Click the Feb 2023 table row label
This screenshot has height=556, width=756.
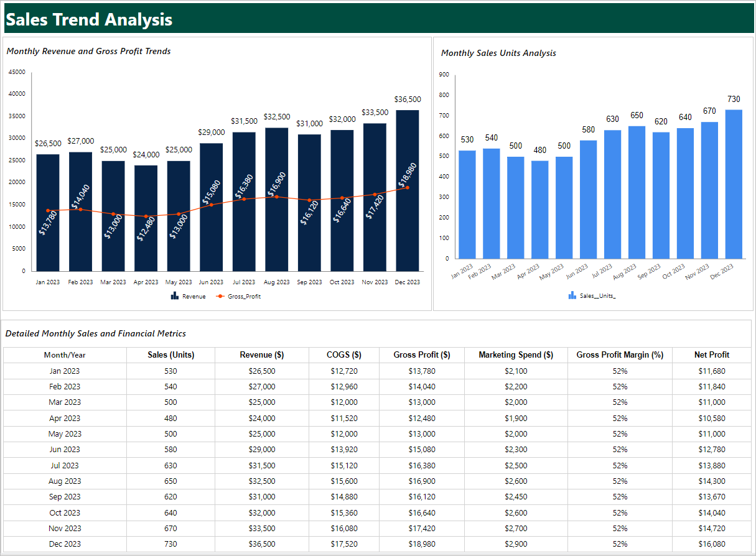pos(65,387)
